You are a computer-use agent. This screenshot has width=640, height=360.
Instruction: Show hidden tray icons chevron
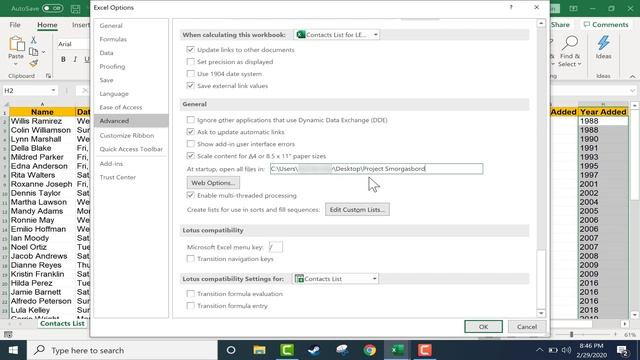[x=540, y=350]
